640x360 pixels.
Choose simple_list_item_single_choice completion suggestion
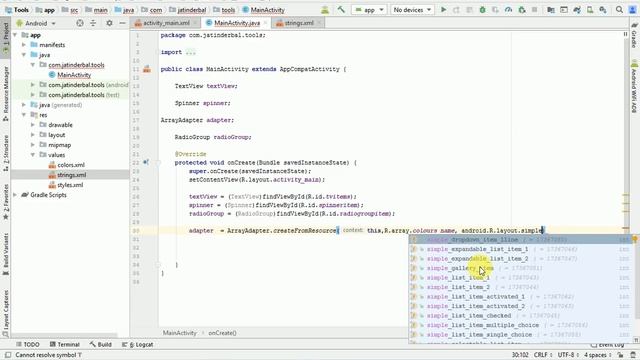coord(521,335)
